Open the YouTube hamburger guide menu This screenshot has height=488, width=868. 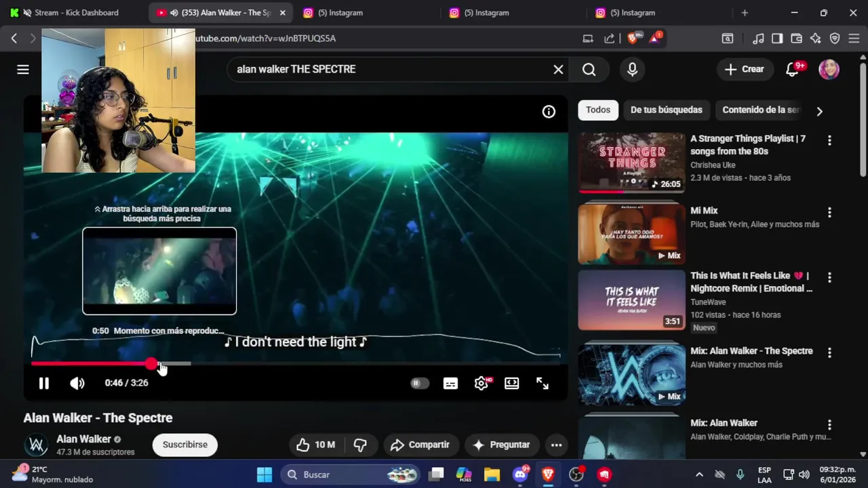[23, 69]
